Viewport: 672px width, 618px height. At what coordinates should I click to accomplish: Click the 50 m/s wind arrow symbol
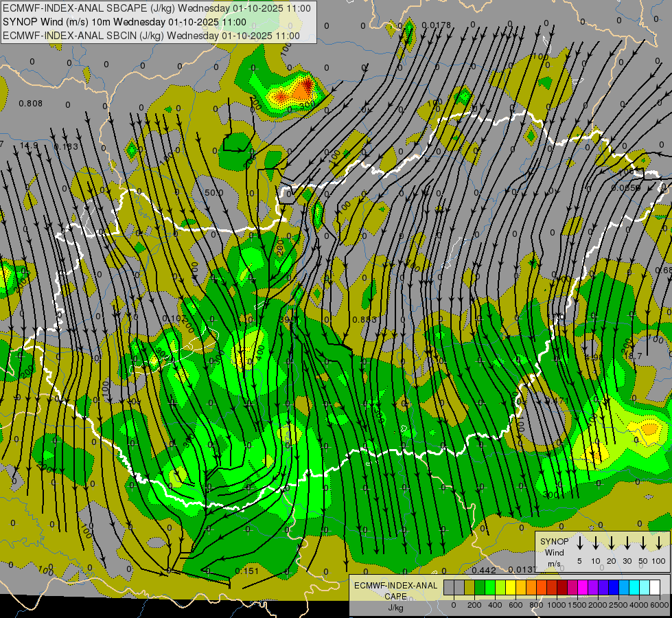(x=643, y=543)
